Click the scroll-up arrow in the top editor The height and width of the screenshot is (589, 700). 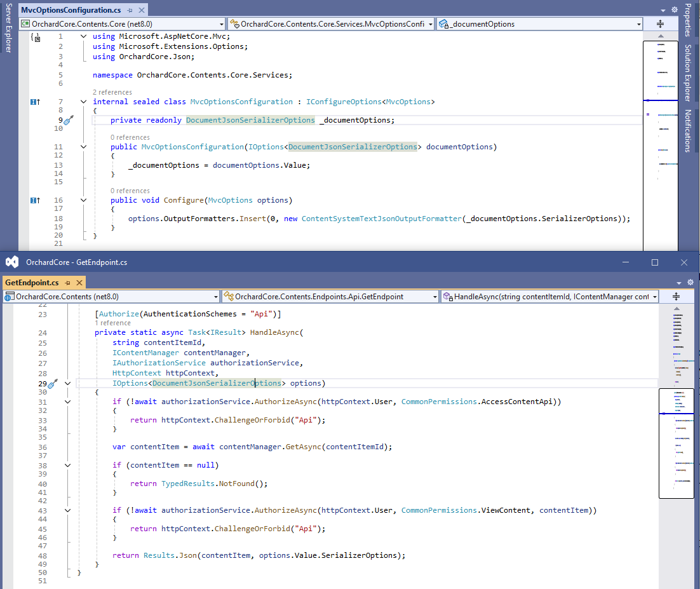tap(661, 36)
